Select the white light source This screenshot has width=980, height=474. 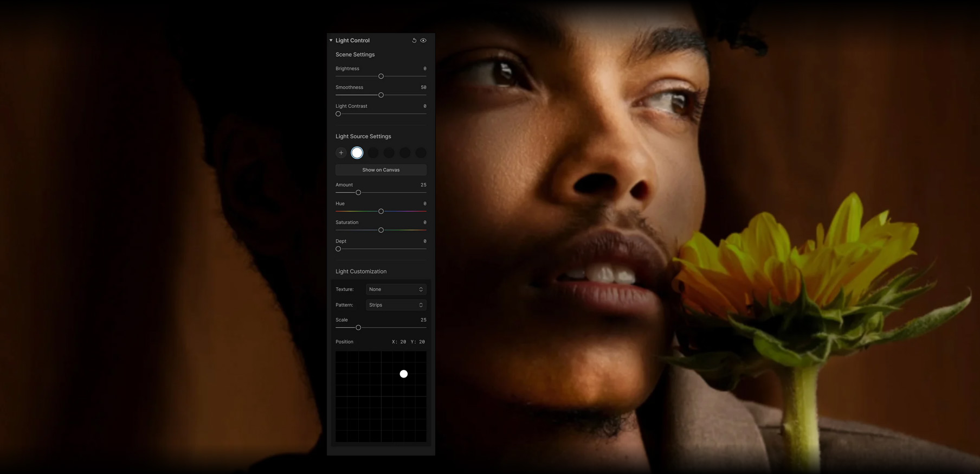(x=357, y=153)
